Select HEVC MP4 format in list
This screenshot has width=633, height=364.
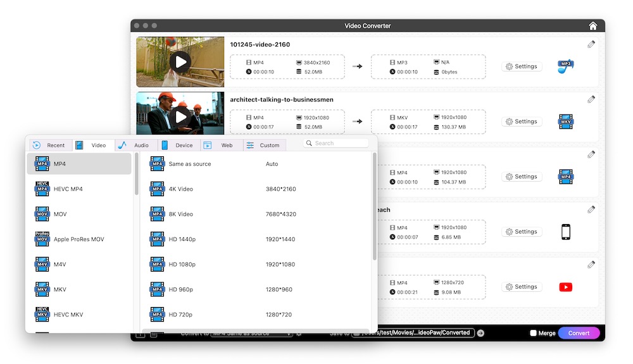(68, 189)
